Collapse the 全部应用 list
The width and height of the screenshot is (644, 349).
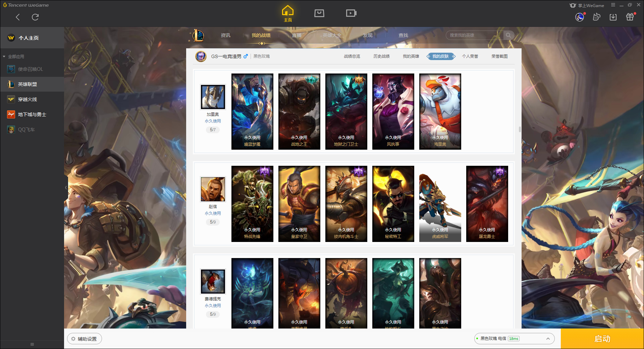click(x=4, y=56)
